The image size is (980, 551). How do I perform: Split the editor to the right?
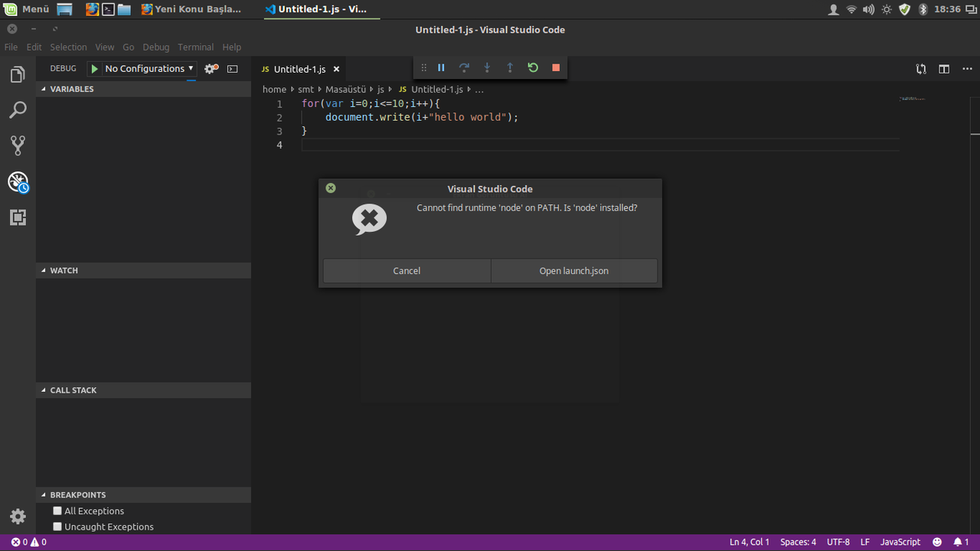(944, 69)
